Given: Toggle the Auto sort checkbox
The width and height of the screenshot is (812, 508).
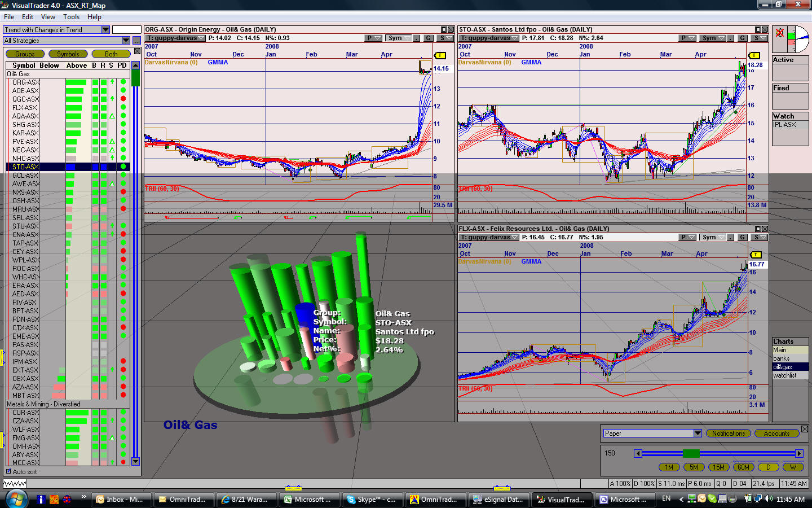Looking at the screenshot, I should 8,471.
